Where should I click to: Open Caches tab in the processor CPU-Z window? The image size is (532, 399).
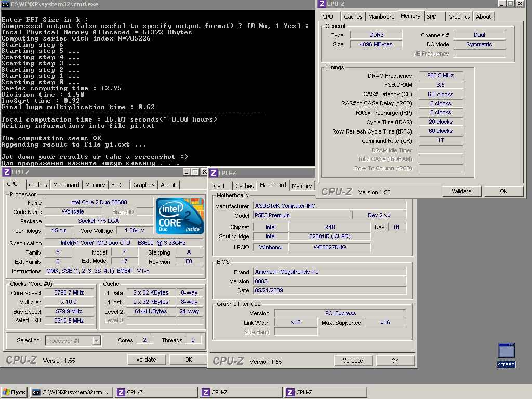tap(37, 185)
